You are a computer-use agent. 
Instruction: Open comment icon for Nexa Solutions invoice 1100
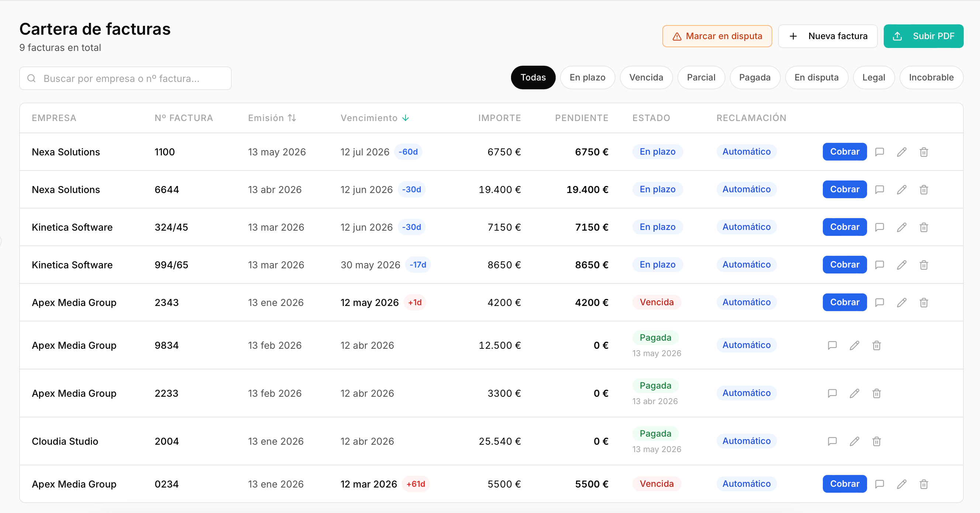pos(879,152)
